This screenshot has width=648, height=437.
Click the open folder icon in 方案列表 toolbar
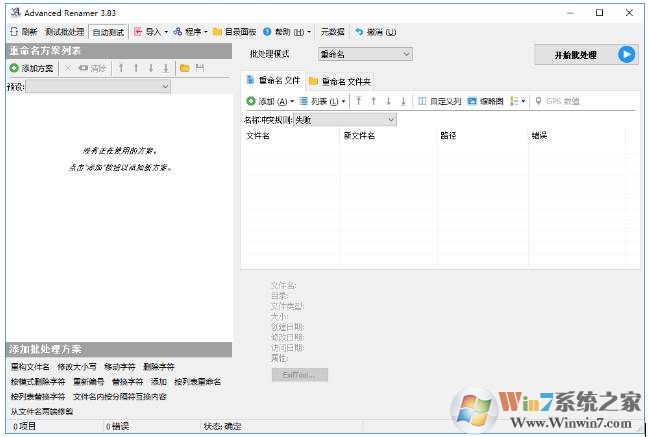tap(184, 68)
